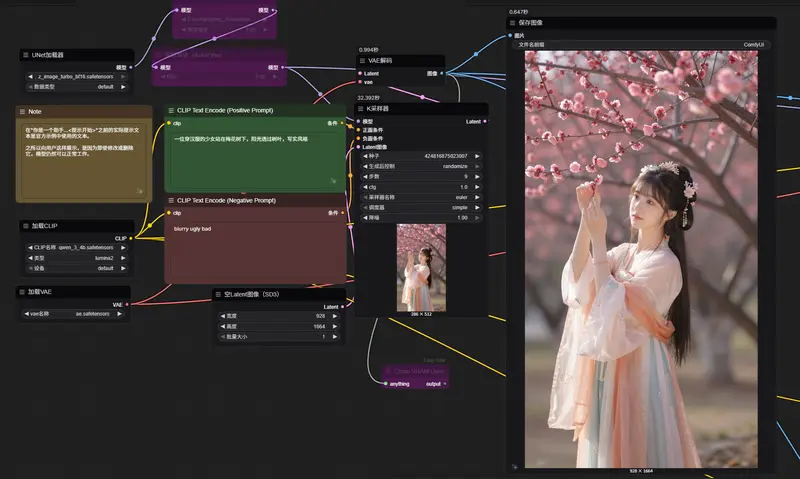
Task: Decrease the 宽度 value with left arrow
Action: tap(222, 316)
